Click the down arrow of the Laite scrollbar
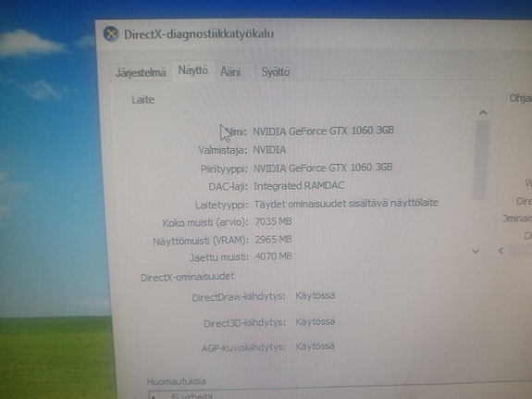The image size is (532, 399). tap(476, 251)
